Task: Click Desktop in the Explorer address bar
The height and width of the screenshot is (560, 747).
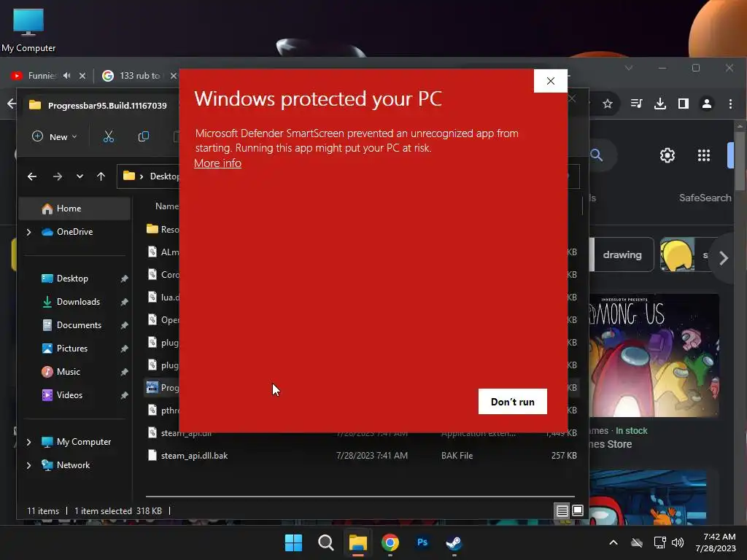Action: coord(164,176)
